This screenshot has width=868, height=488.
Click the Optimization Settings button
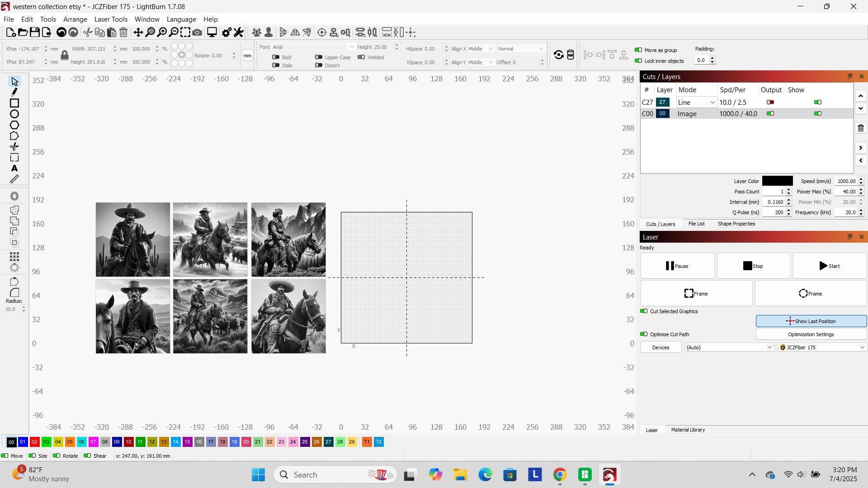[811, 334]
